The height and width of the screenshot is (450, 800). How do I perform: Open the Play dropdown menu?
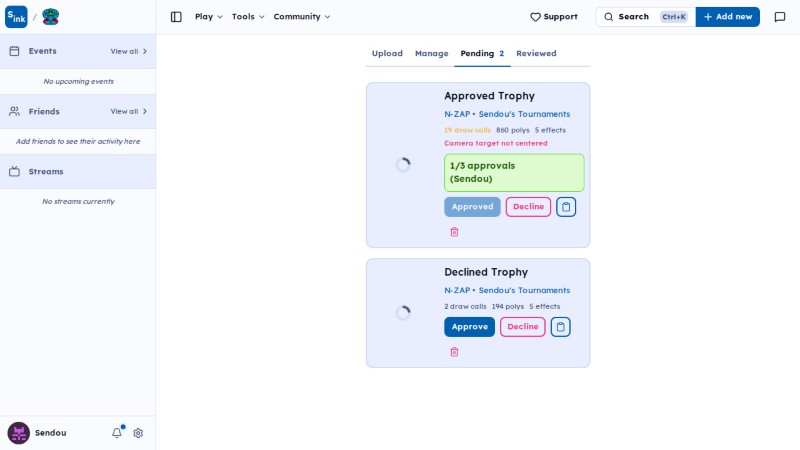209,17
